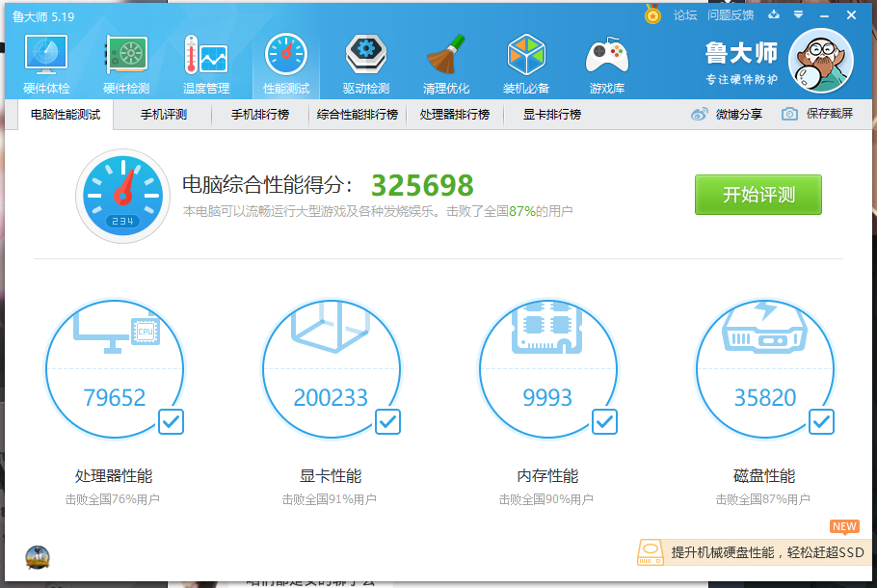Screen dimensions: 877x588
Task: Click the round game icon at bottom left
Action: (x=38, y=558)
